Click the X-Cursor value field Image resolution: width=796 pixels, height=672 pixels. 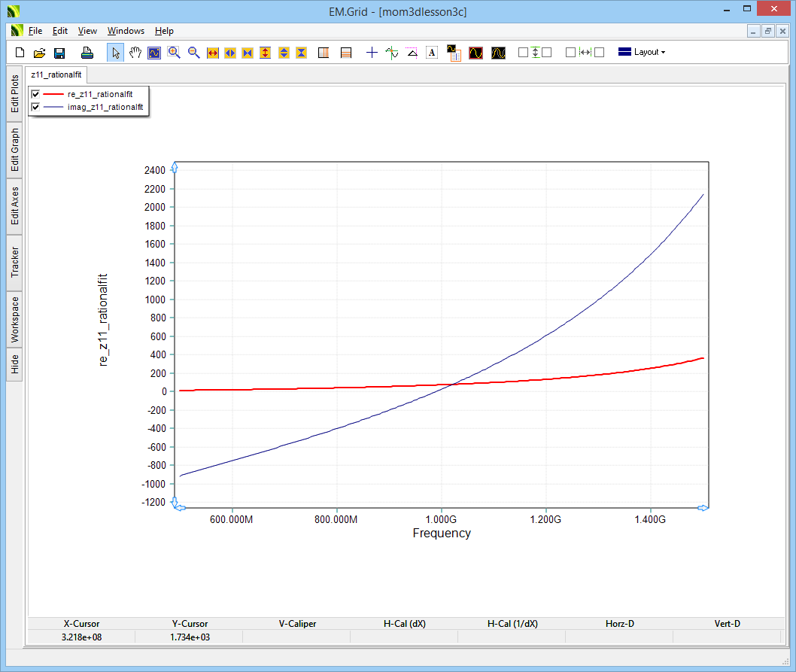[81, 637]
